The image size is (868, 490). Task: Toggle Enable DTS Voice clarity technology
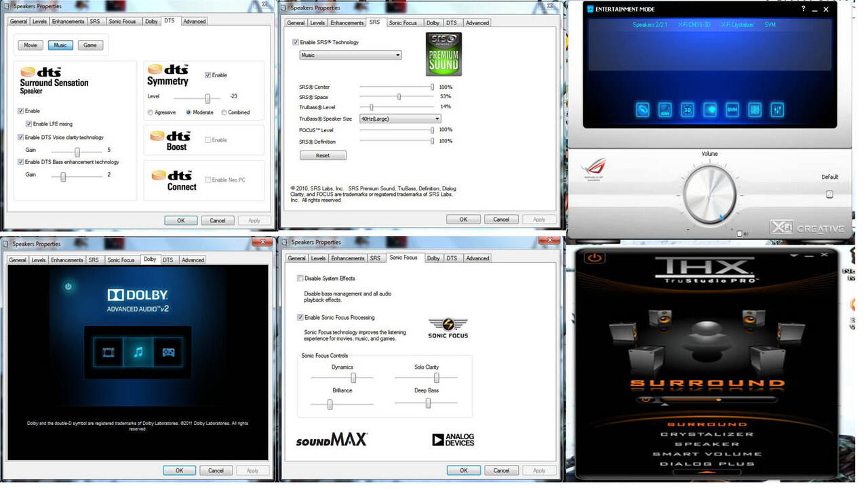coord(20,138)
